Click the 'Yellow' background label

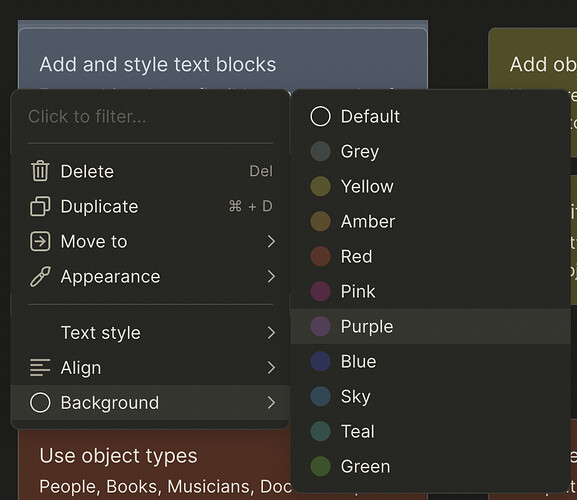tap(367, 187)
